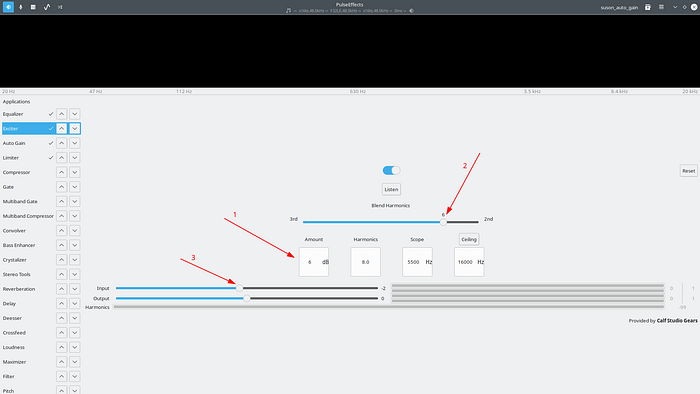
Task: Move Filter down in the list
Action: point(75,376)
